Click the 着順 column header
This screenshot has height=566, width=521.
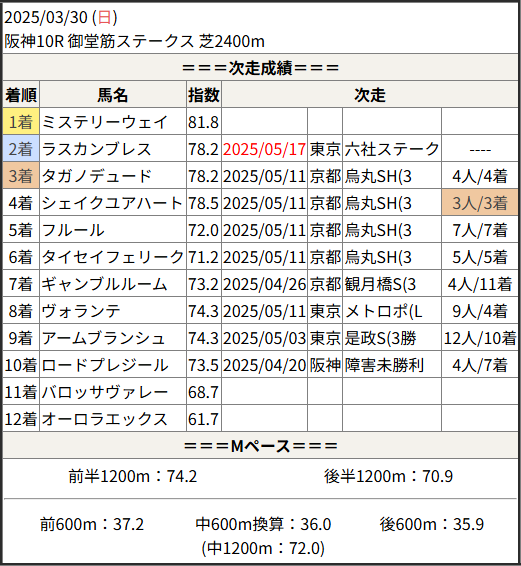(x=21, y=95)
